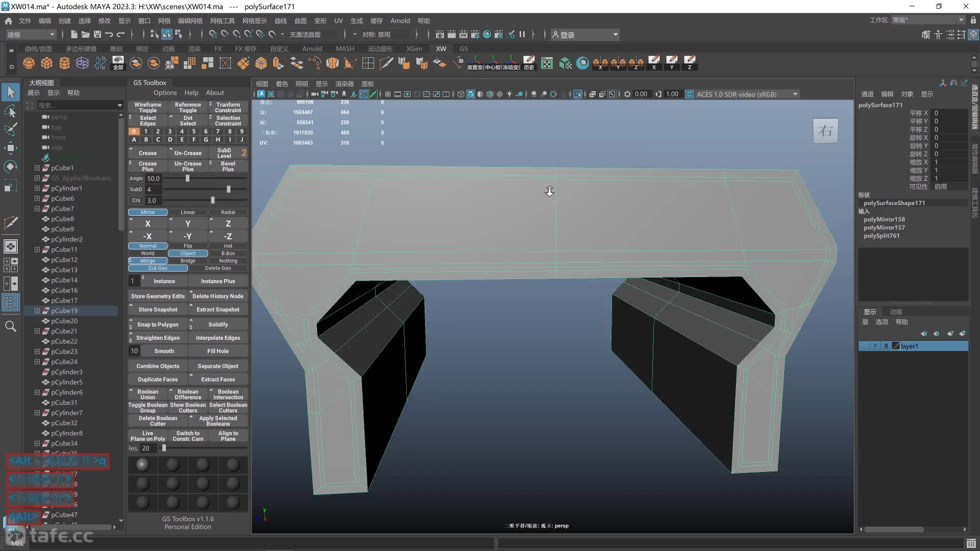Toggle the Linear mode button
The image size is (980, 551).
188,212
